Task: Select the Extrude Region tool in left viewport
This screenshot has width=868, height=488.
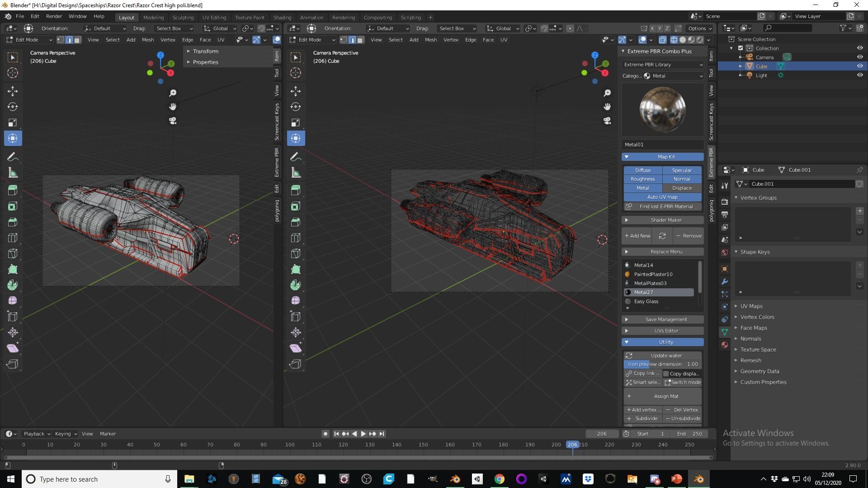Action: 13,190
